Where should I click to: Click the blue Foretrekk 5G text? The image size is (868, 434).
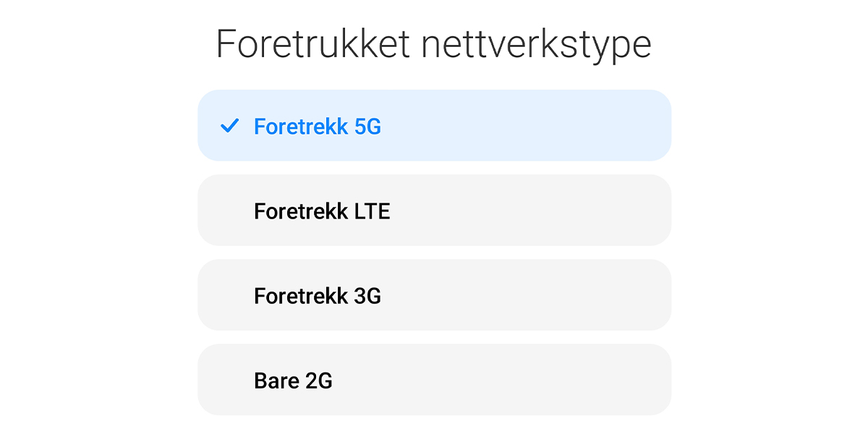click(317, 127)
